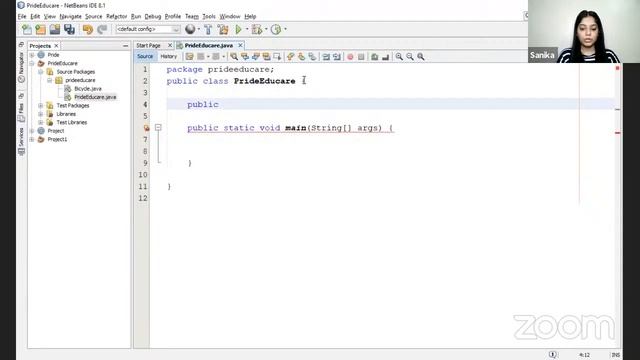
Task: Collapse main method code fold marker
Action: [x=158, y=128]
